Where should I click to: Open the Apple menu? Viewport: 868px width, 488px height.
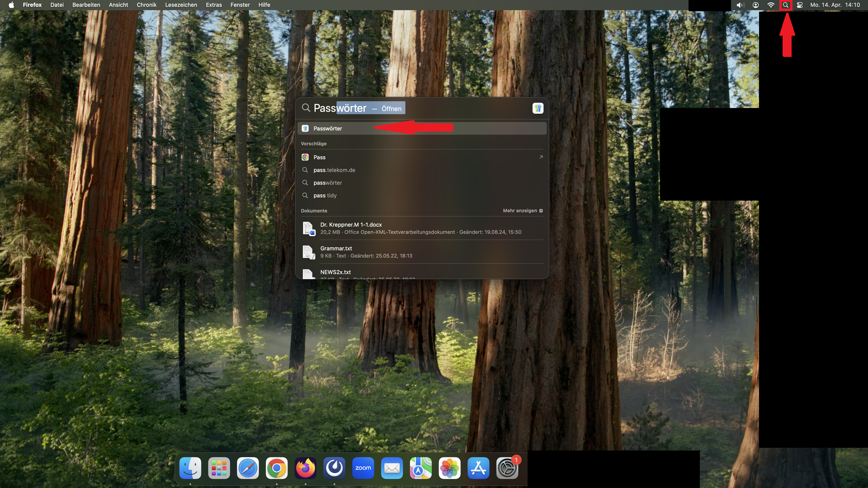tap(11, 5)
